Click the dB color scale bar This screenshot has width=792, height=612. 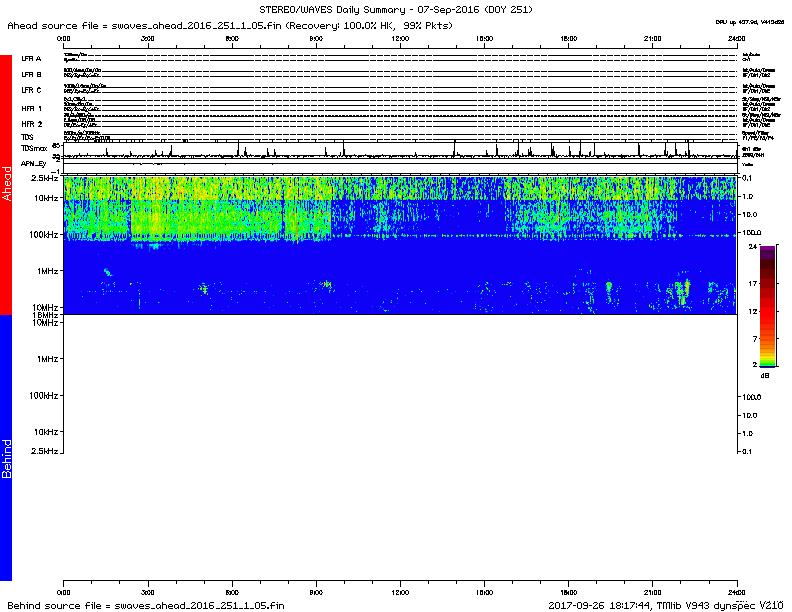[767, 306]
